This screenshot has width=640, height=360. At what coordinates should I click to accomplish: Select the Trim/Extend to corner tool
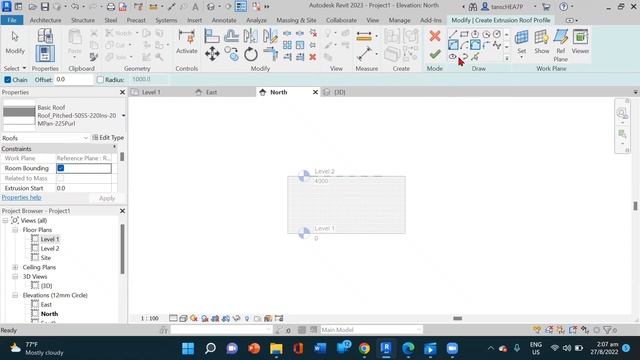point(270,54)
